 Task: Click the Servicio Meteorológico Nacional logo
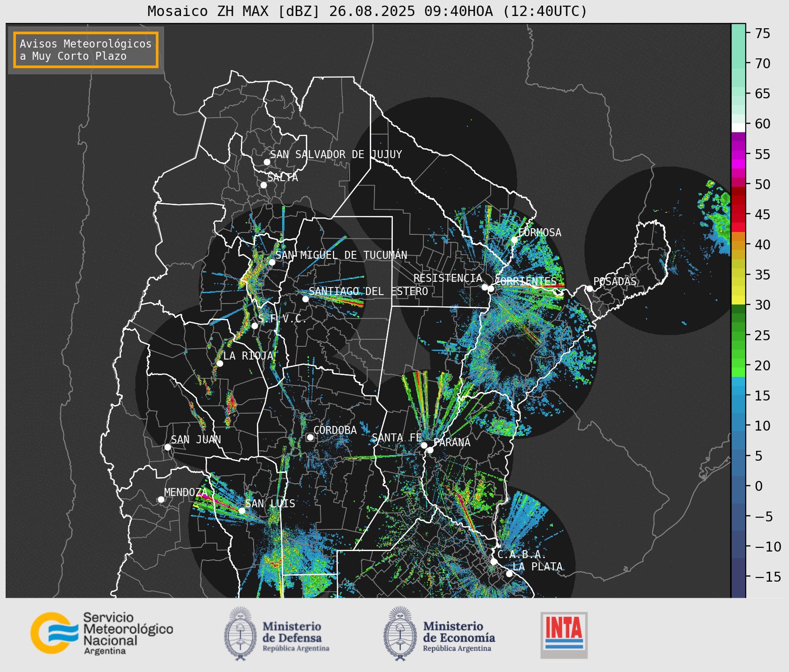tap(102, 633)
